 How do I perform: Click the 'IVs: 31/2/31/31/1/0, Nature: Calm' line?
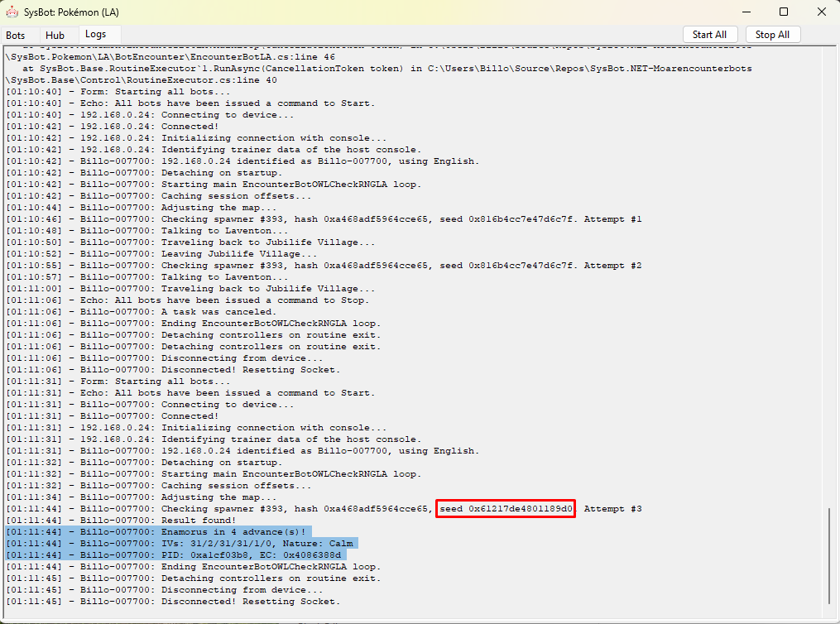(x=181, y=544)
